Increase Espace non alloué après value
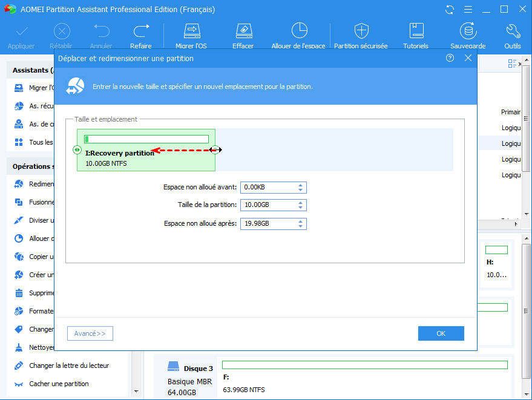The width and height of the screenshot is (532, 400). click(x=300, y=221)
